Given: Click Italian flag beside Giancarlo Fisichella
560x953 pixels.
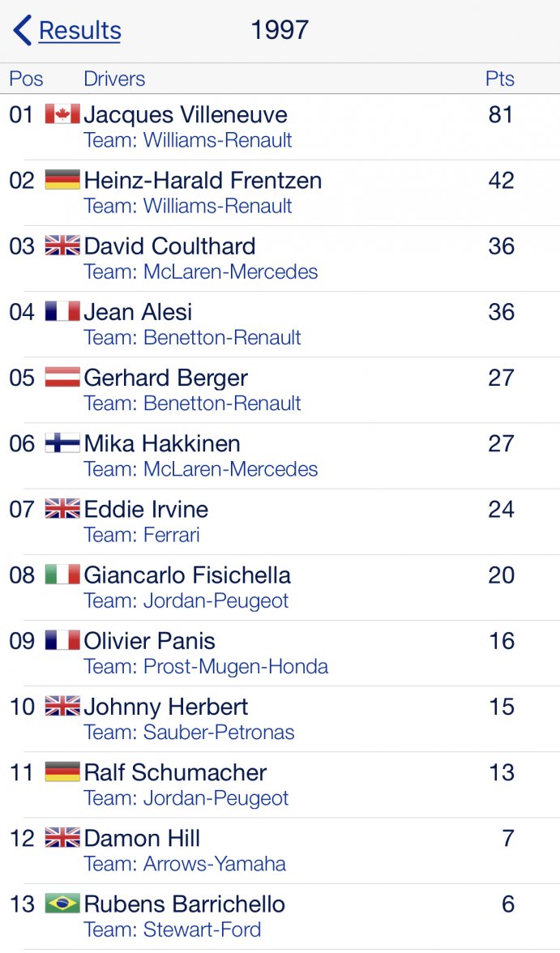Looking at the screenshot, I should pos(62,575).
